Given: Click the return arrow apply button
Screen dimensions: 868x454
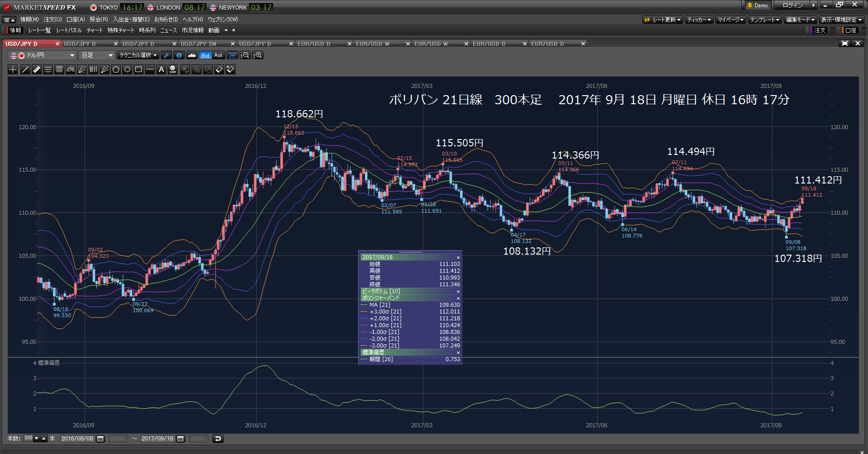Looking at the screenshot, I should pos(218,439).
